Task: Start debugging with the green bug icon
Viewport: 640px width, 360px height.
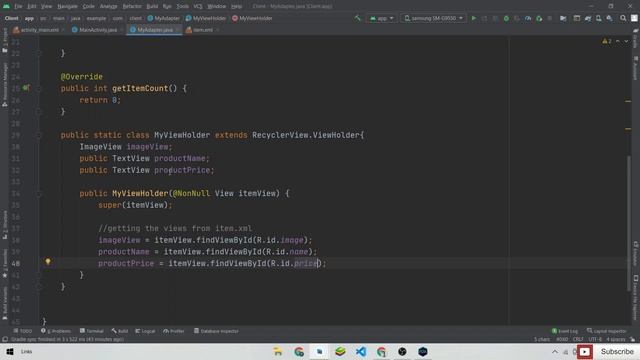Action: point(506,18)
